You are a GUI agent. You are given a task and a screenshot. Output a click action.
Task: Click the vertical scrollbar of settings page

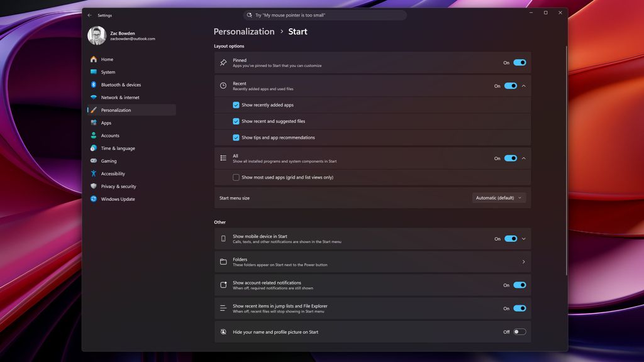(x=567, y=160)
